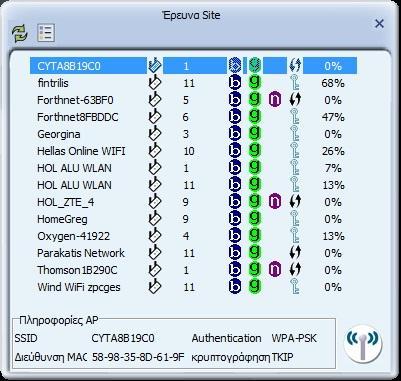Click the key icon in Hellas Online WIFI row
This screenshot has height=381, width=401.
pyautogui.click(x=295, y=151)
